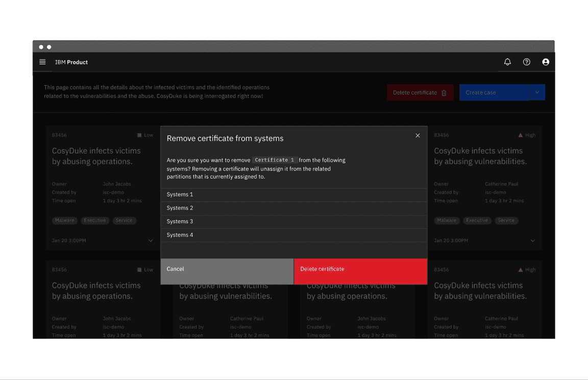
Task: Open the user account avatar
Action: tap(546, 62)
